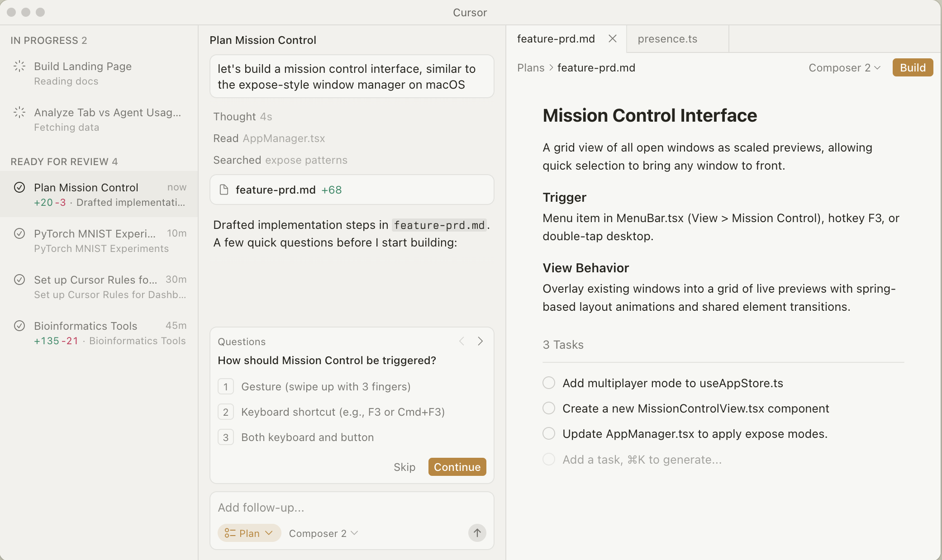This screenshot has height=560, width=942.
Task: Check off 'Create a new MissionControlView.tsx component' task
Action: pyautogui.click(x=549, y=408)
